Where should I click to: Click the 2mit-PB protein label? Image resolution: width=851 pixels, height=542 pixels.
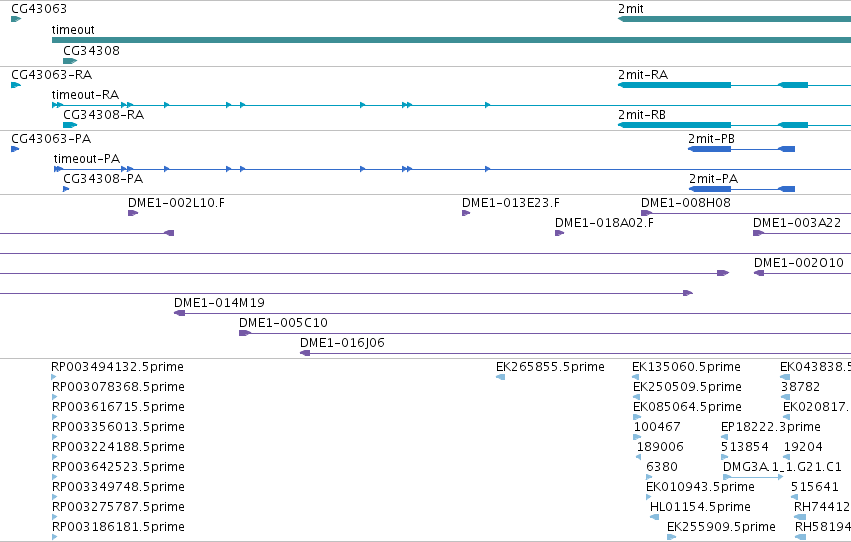pos(712,138)
